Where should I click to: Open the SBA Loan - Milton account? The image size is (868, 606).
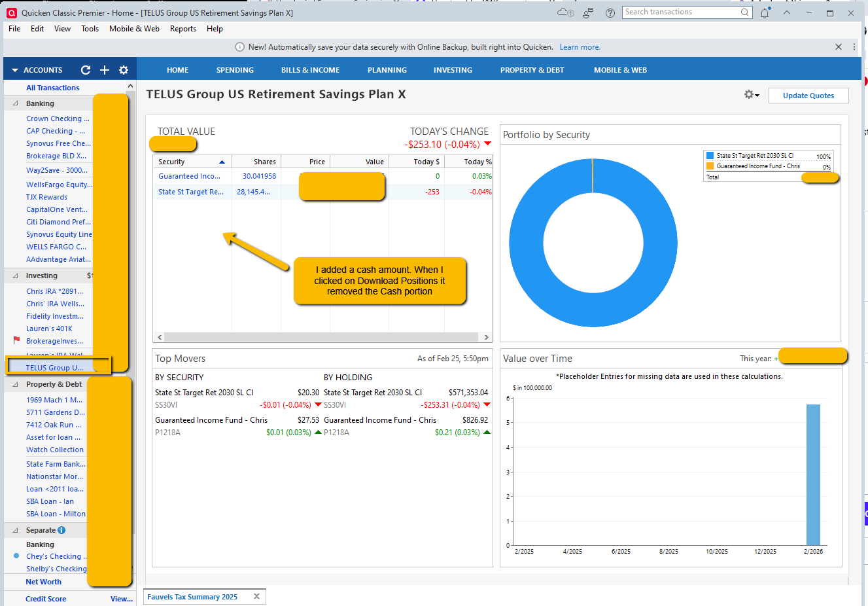(56, 514)
